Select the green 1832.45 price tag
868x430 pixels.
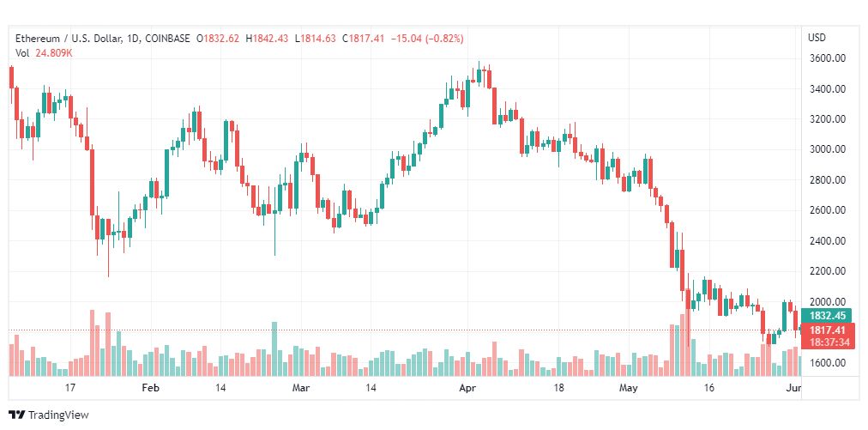pos(828,316)
